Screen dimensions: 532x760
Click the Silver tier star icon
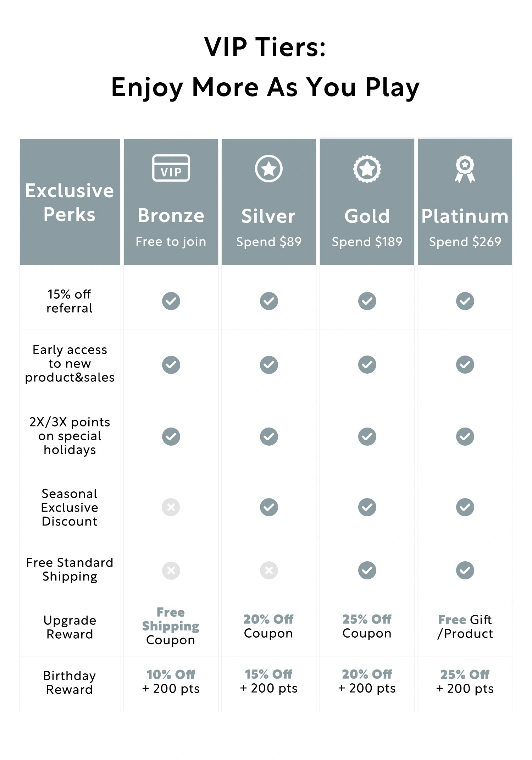click(269, 169)
